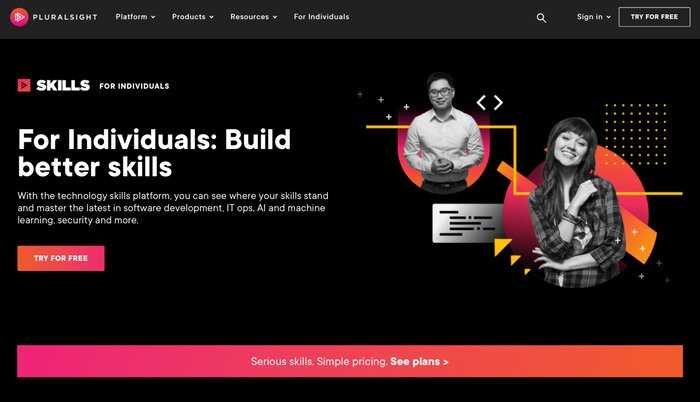Expand the Products dropdown menu
Image resolution: width=700 pixels, height=402 pixels.
pyautogui.click(x=193, y=17)
